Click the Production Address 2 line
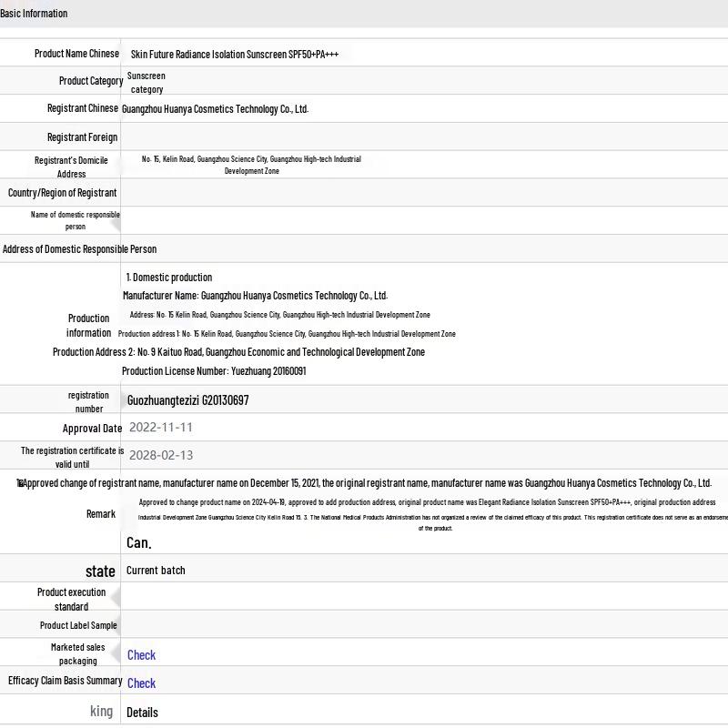Image resolution: width=728 pixels, height=728 pixels. [x=238, y=352]
